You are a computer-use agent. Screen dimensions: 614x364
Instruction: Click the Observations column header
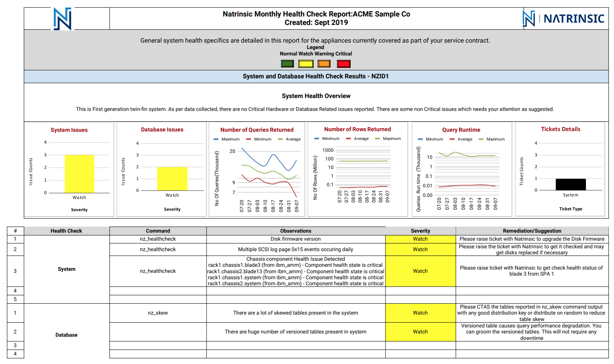click(x=296, y=231)
